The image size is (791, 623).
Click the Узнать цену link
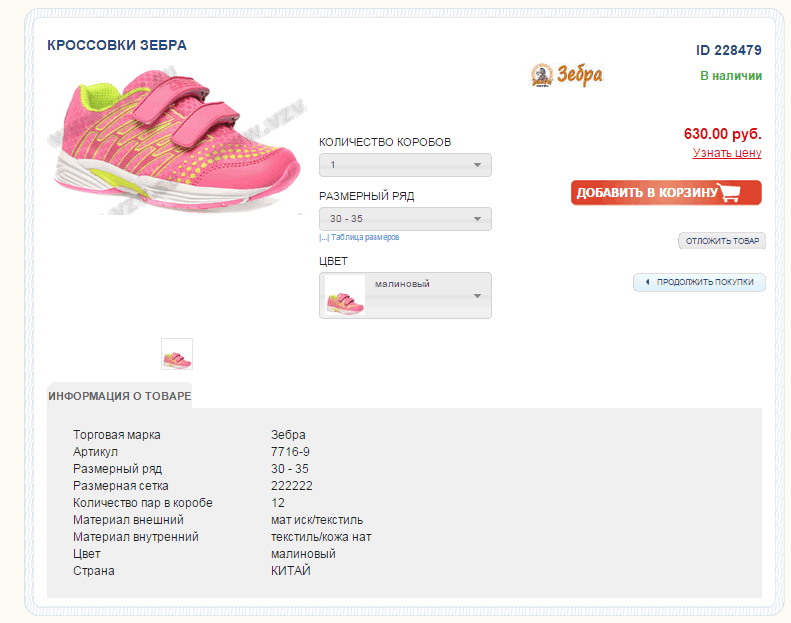pos(727,153)
